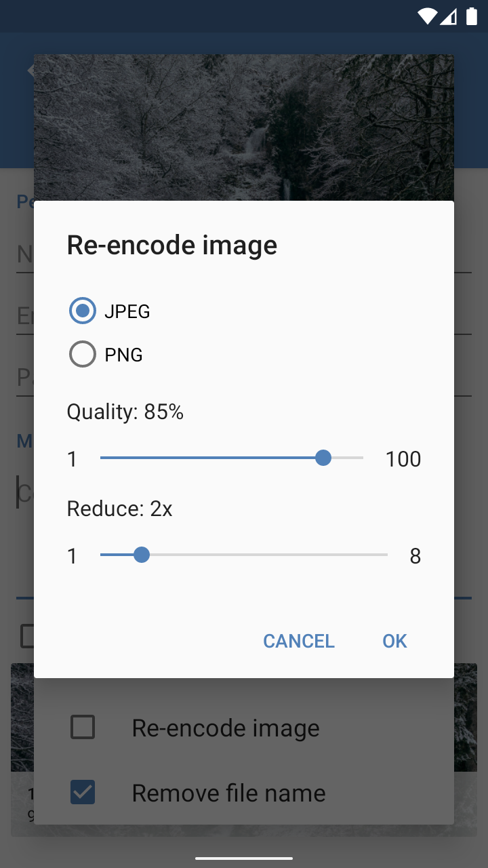Tap the cellular signal icon
Image resolution: width=488 pixels, height=868 pixels.
click(x=449, y=17)
